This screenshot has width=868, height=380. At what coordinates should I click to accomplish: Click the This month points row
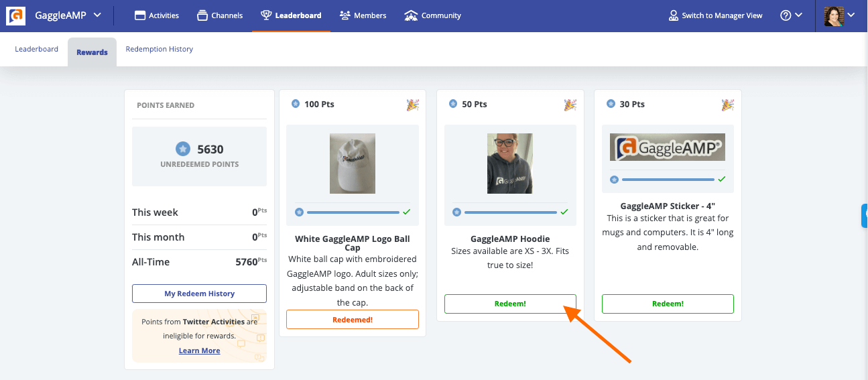click(199, 237)
